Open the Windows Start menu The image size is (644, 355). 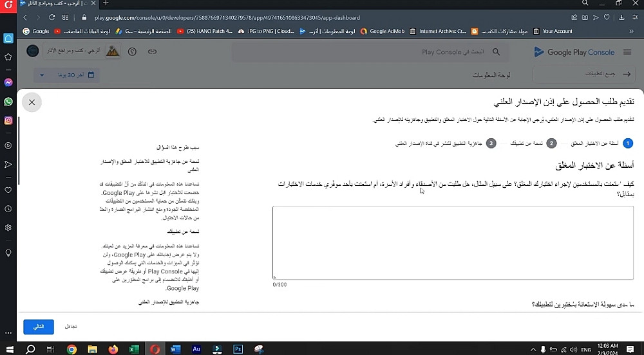(x=10, y=349)
